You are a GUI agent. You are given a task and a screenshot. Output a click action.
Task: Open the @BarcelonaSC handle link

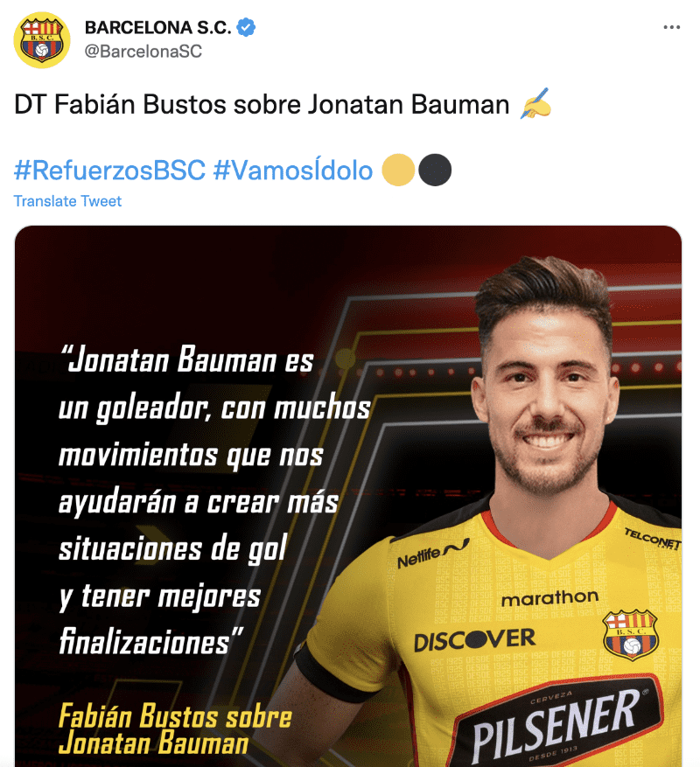(x=143, y=52)
